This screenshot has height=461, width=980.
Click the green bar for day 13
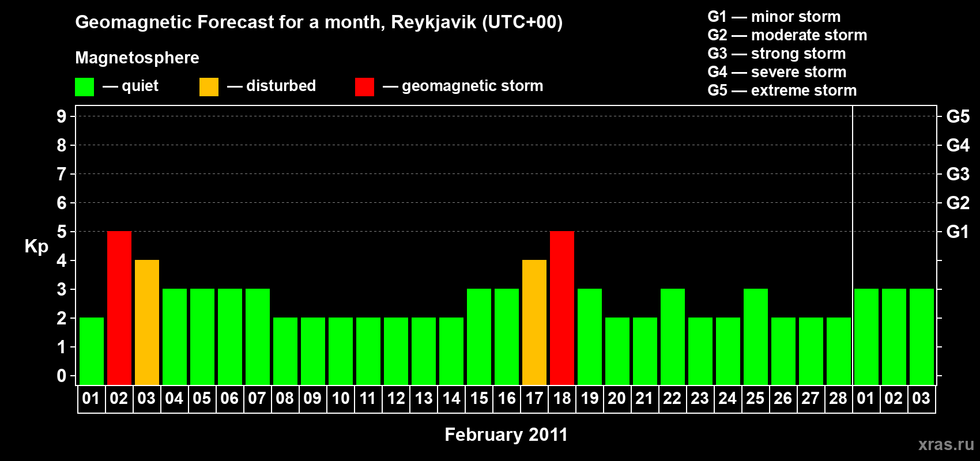coord(424,351)
